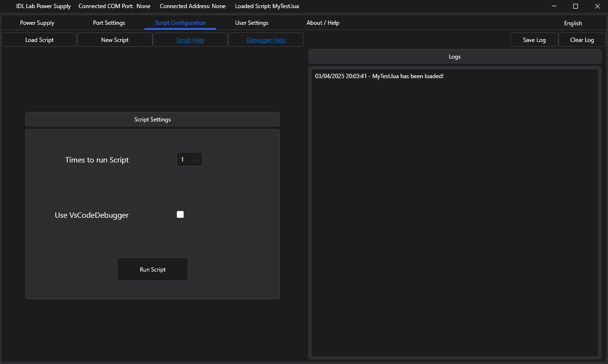
Task: Go to the User Settings tab
Action: (x=251, y=23)
